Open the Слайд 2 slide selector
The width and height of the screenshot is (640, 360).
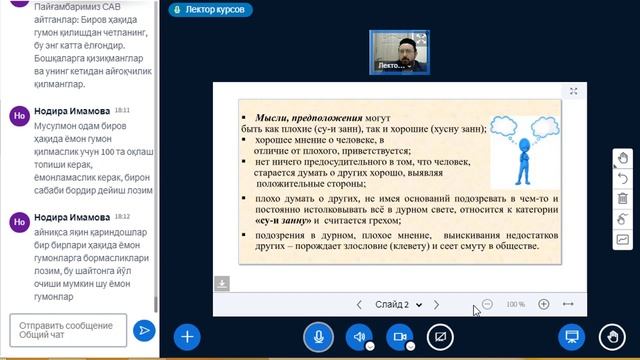click(398, 304)
